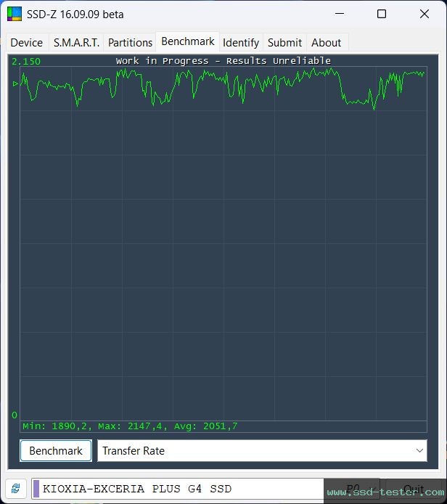Click the SSD-Z application logo icon

click(15, 14)
